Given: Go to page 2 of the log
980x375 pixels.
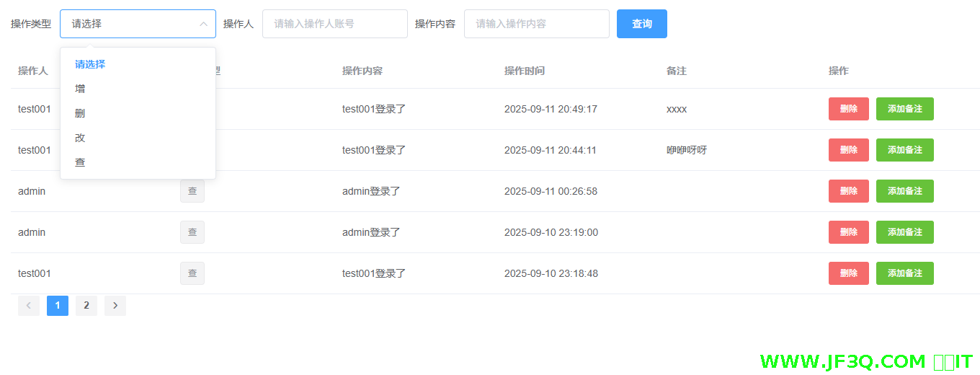Looking at the screenshot, I should 86,306.
